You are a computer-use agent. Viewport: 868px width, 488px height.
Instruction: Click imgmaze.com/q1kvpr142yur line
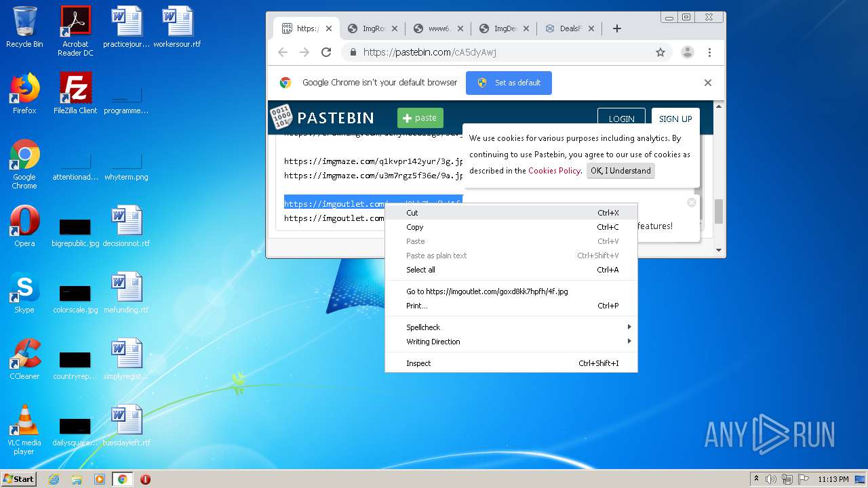point(374,161)
